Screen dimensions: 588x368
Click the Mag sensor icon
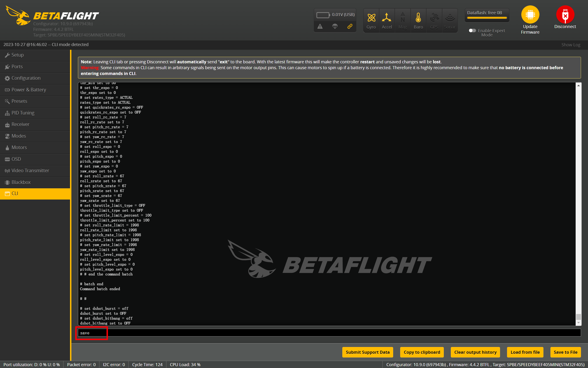(x=402, y=18)
